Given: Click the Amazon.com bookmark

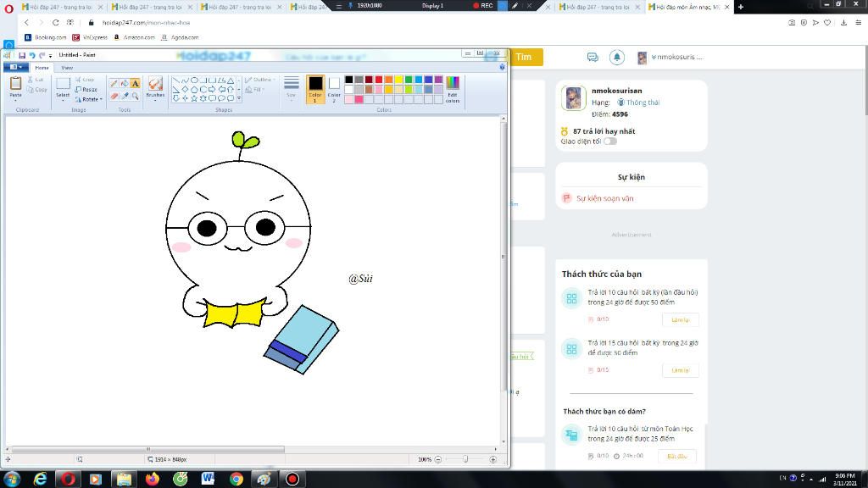Looking at the screenshot, I should [135, 37].
